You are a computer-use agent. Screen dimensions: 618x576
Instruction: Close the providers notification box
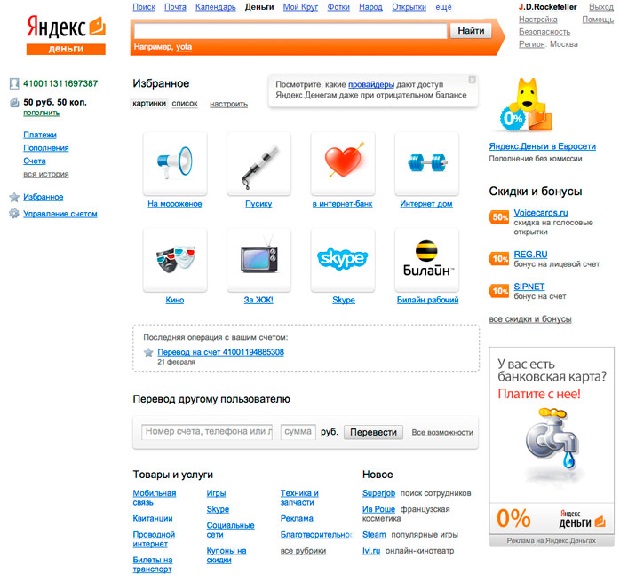click(472, 80)
